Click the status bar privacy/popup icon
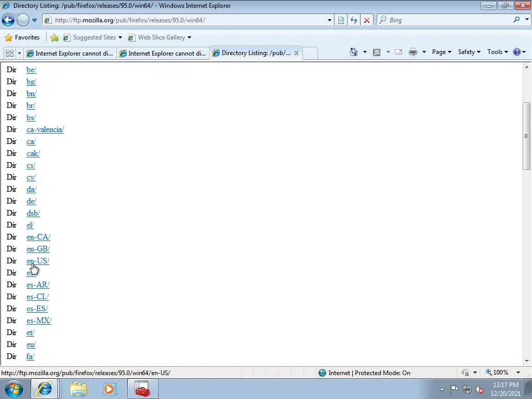Image resolution: width=532 pixels, height=399 pixels. coord(465,373)
